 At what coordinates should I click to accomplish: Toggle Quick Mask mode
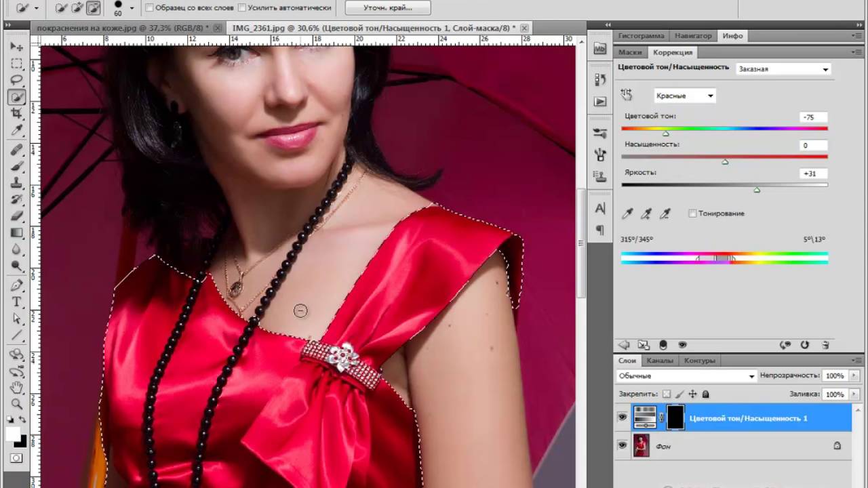(x=17, y=458)
